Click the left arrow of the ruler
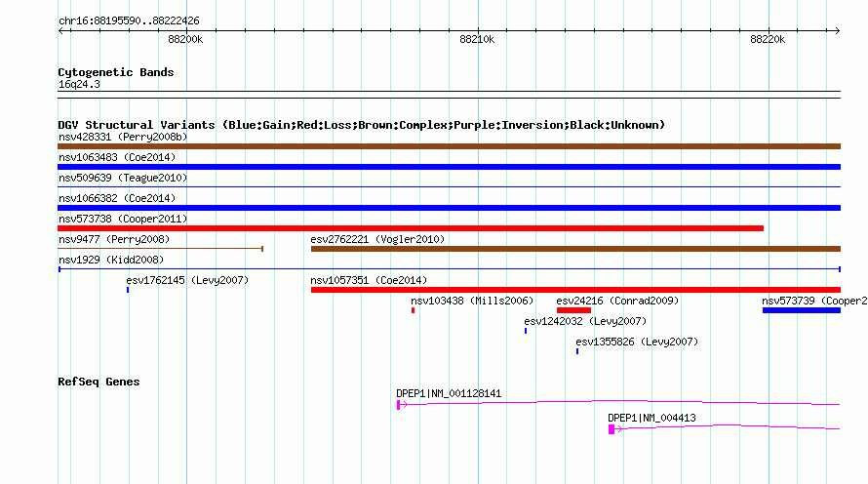868x484 pixels. click(x=61, y=30)
